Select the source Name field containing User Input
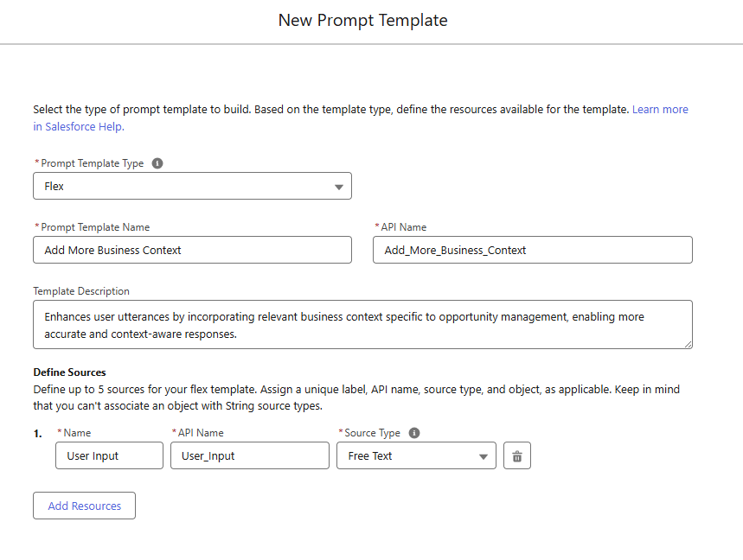This screenshot has width=743, height=560. [x=109, y=456]
